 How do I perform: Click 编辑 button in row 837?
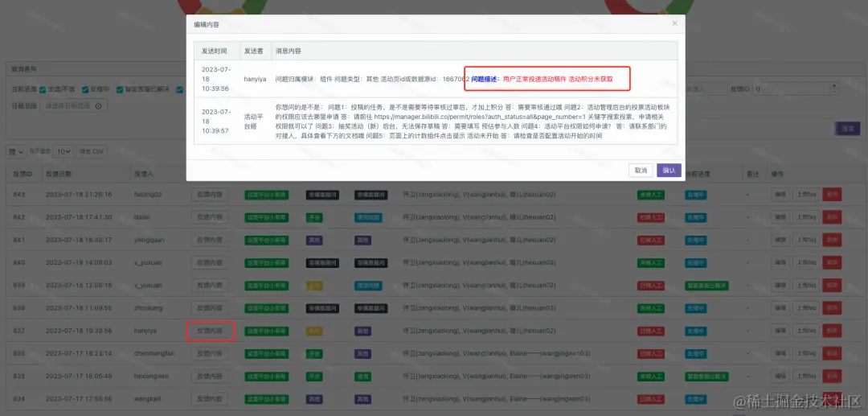point(780,331)
